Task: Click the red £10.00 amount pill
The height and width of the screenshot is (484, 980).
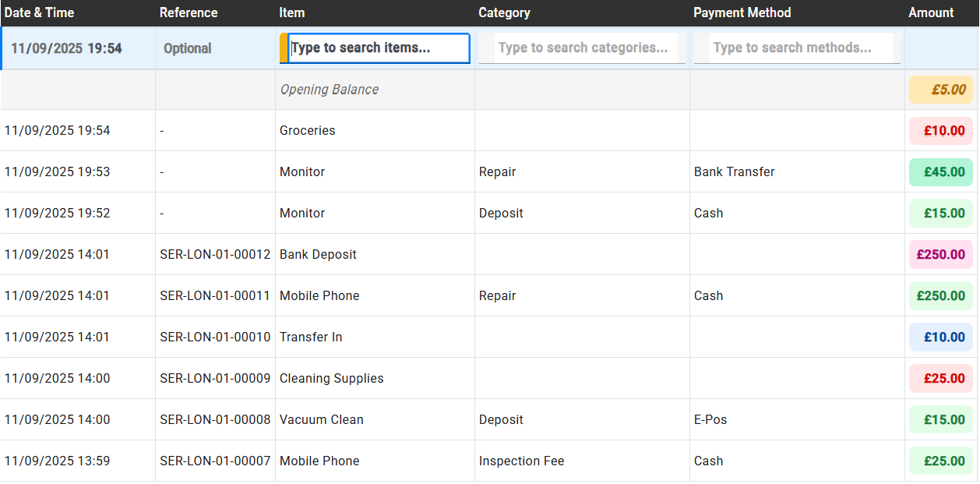Action: coord(941,130)
